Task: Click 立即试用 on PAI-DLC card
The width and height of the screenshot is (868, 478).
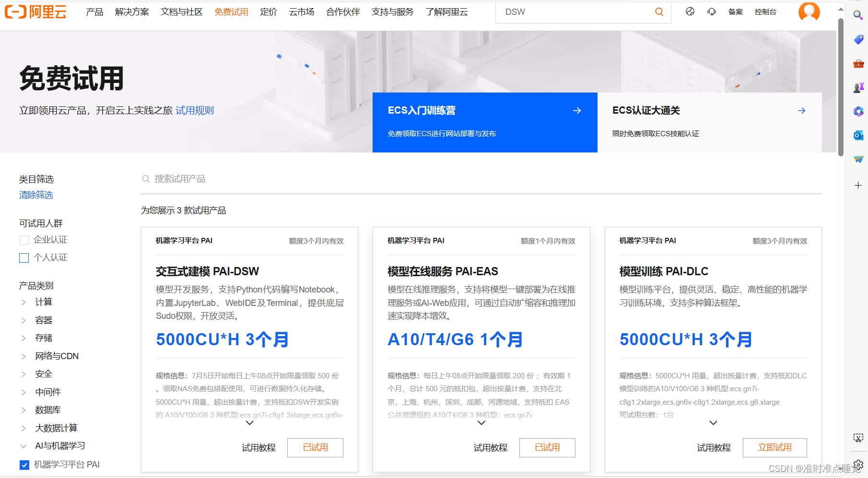Action: pos(774,448)
